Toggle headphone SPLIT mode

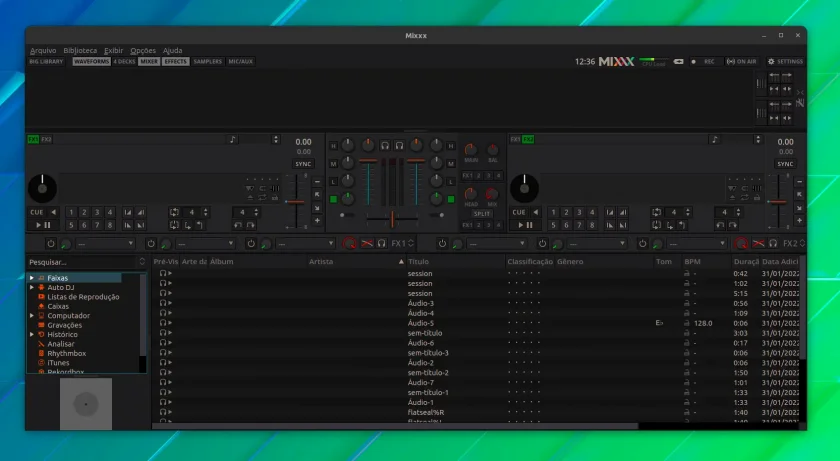[x=482, y=214]
